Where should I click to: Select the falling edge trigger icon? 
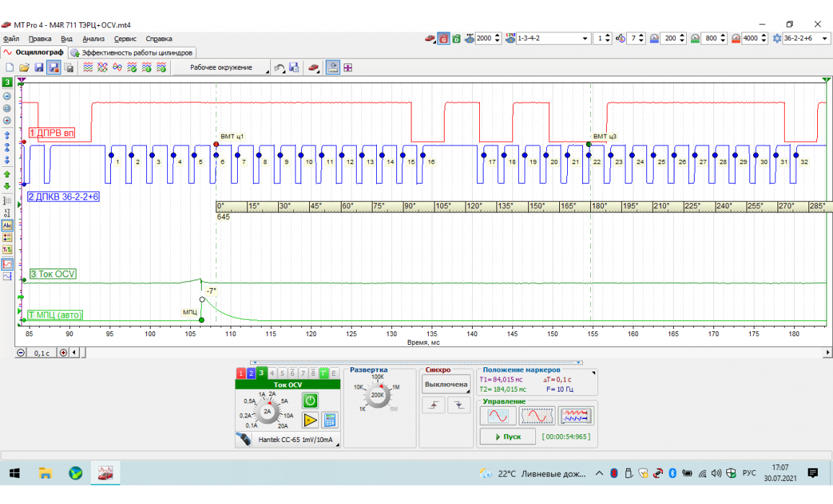[459, 406]
